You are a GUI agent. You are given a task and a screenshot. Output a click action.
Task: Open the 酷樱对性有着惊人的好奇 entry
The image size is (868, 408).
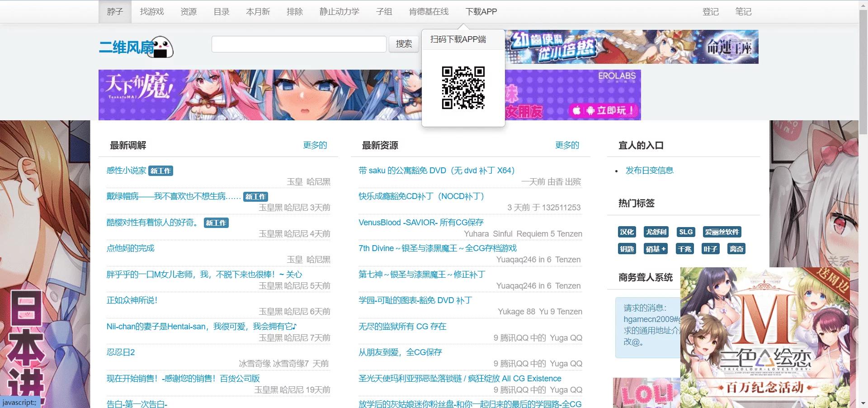(x=152, y=223)
